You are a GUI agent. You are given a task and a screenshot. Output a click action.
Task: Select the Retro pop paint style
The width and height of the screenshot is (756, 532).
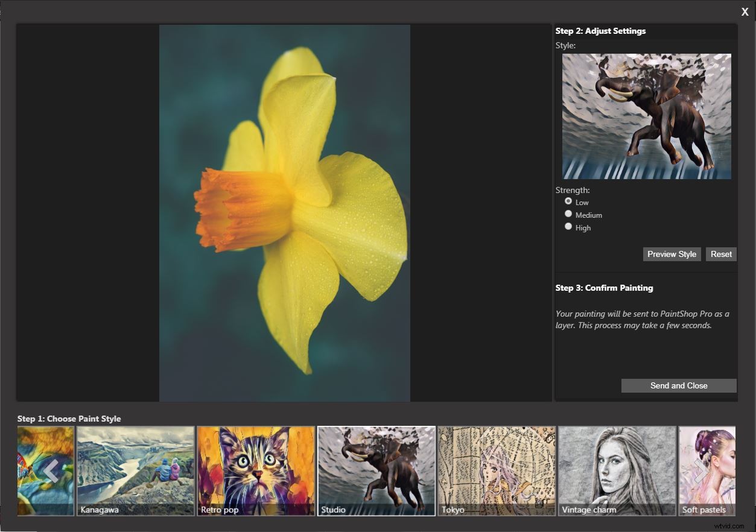coord(255,470)
